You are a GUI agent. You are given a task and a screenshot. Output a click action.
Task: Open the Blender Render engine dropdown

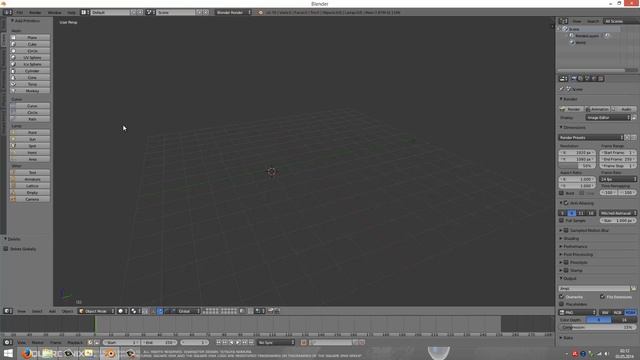(x=233, y=12)
